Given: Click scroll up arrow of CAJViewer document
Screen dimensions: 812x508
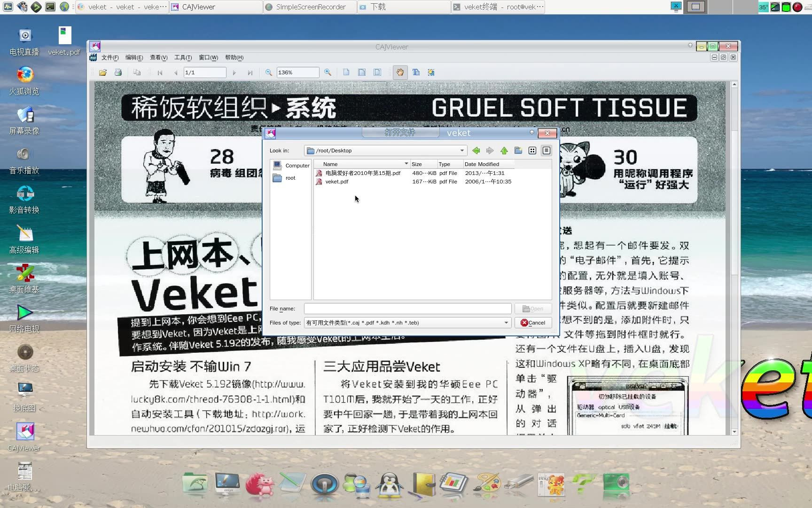Looking at the screenshot, I should point(734,85).
